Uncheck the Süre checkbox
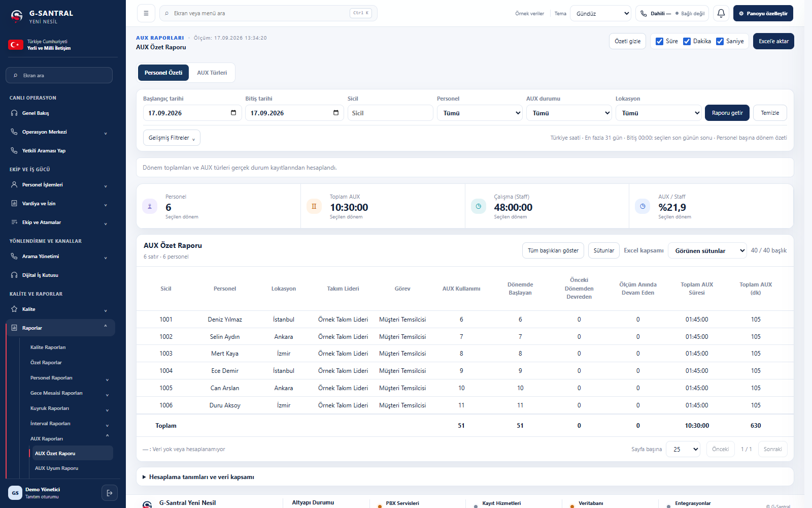The image size is (812, 508). coord(659,41)
